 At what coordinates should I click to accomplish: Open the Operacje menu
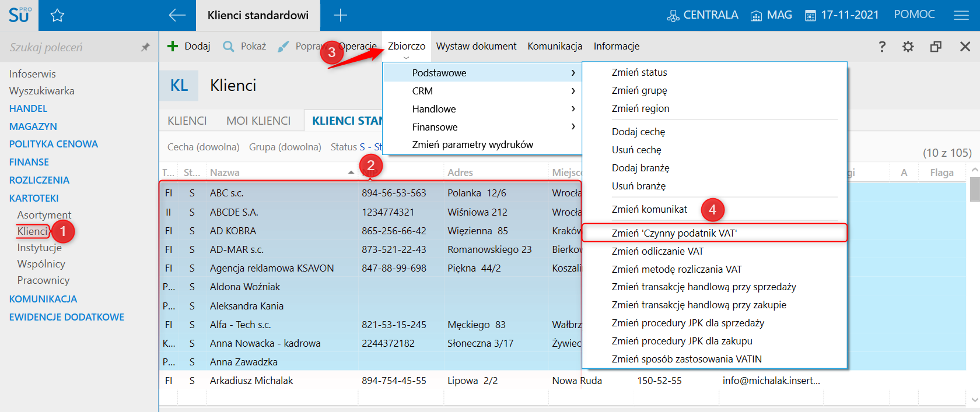(358, 46)
